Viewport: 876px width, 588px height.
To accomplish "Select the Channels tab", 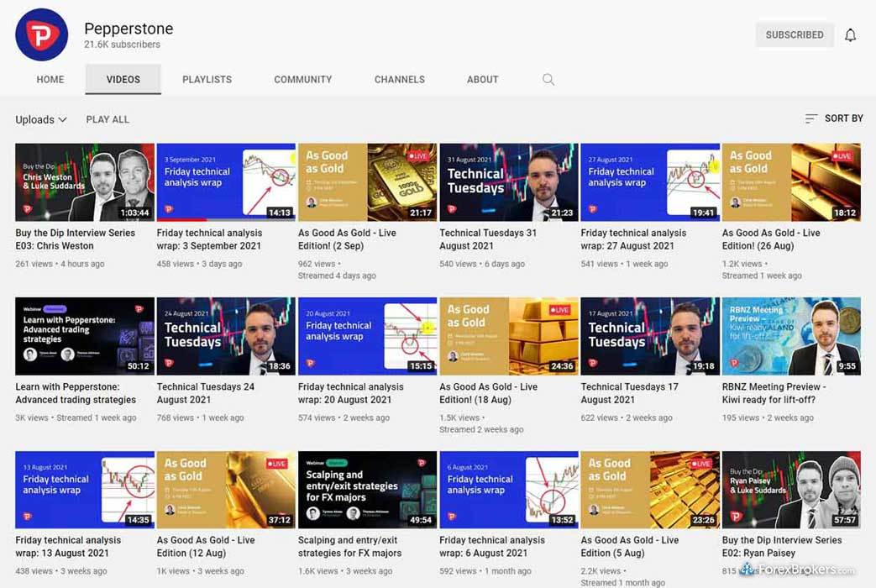I will (x=399, y=80).
